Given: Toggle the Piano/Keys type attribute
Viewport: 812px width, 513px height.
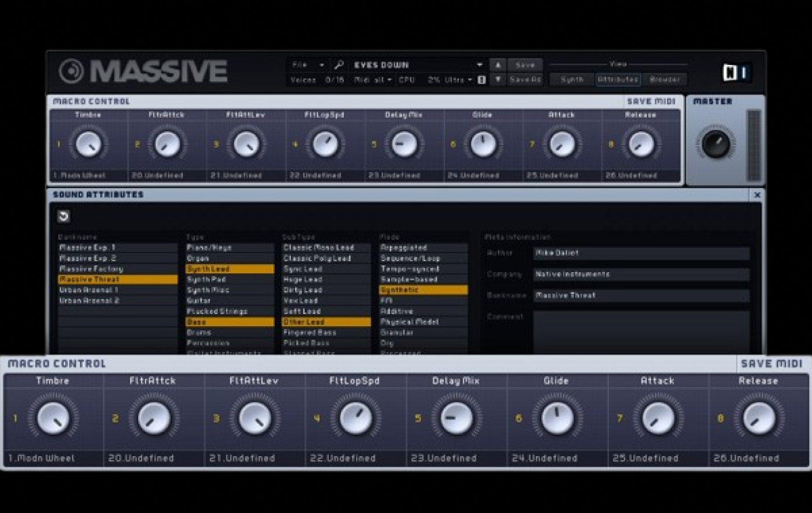Looking at the screenshot, I should pos(230,248).
